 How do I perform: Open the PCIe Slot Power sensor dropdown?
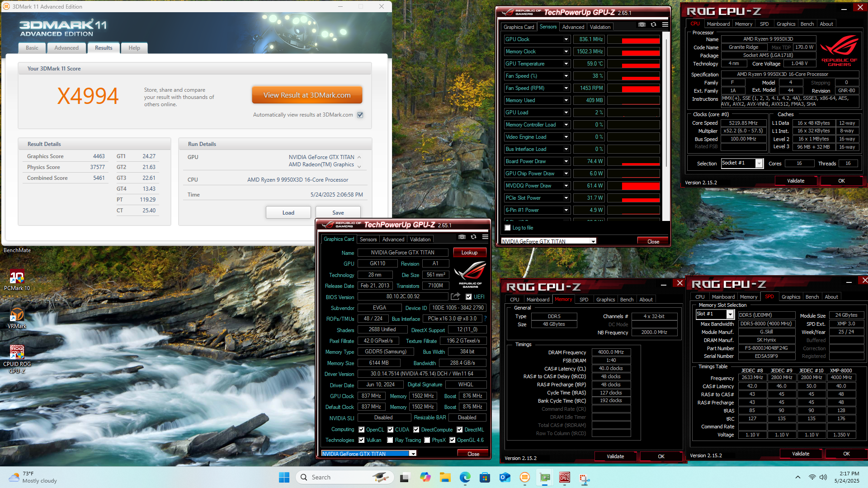pyautogui.click(x=566, y=198)
